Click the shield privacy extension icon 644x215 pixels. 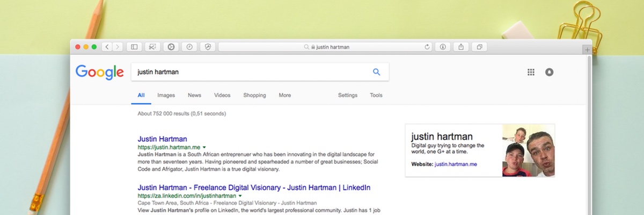[x=208, y=47]
